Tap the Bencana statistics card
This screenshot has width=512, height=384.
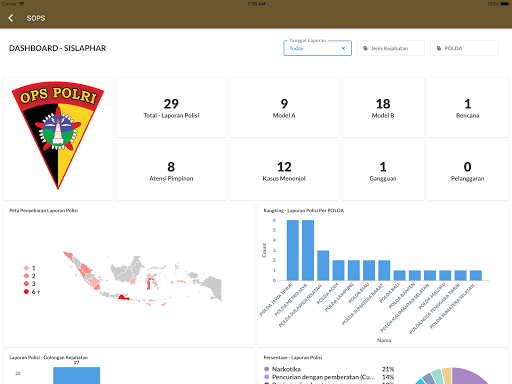(468, 107)
